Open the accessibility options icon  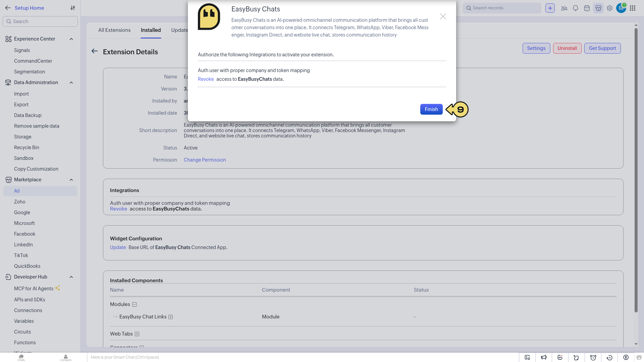pyautogui.click(x=626, y=358)
